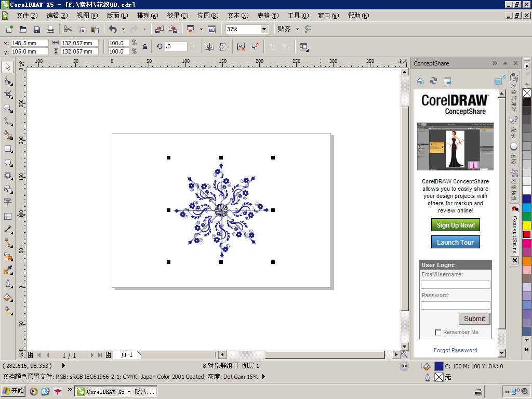
Task: Click the Launch Tour button
Action: [x=455, y=242]
